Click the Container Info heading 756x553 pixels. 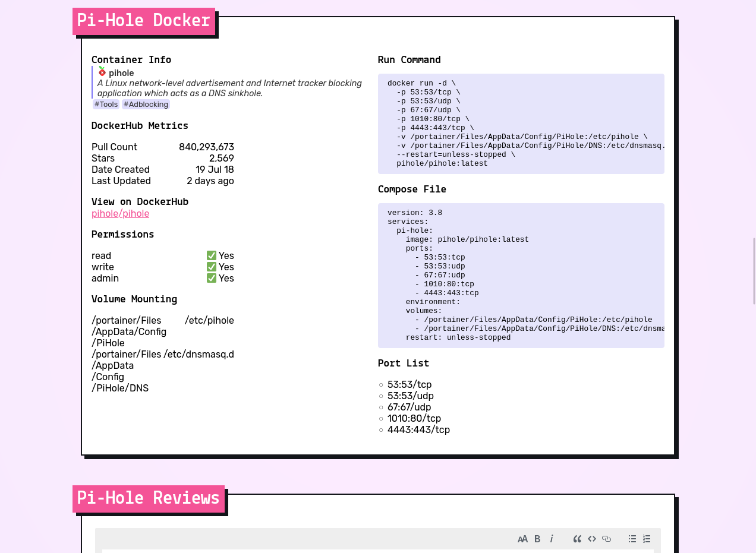pos(131,60)
